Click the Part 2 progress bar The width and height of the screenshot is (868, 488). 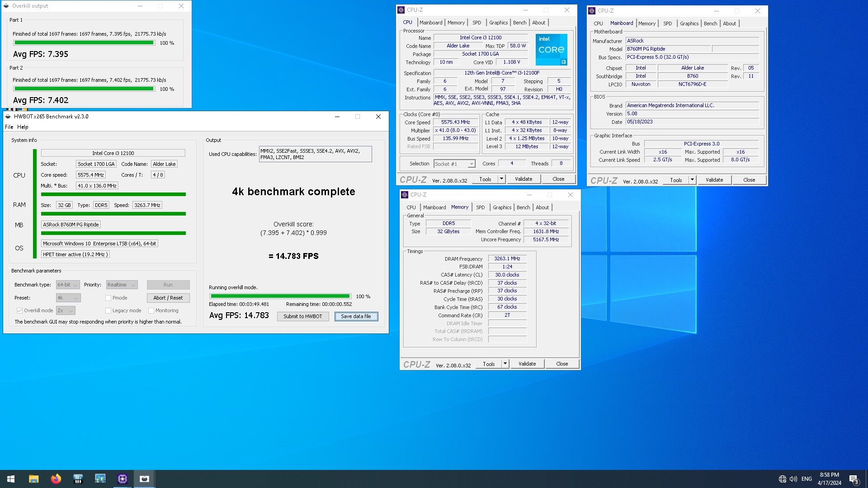pyautogui.click(x=84, y=89)
